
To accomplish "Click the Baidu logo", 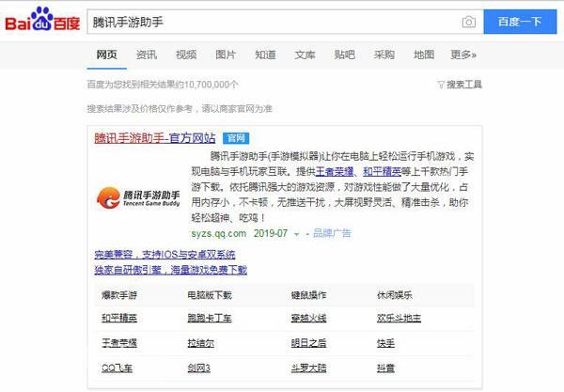I will pos(42,20).
